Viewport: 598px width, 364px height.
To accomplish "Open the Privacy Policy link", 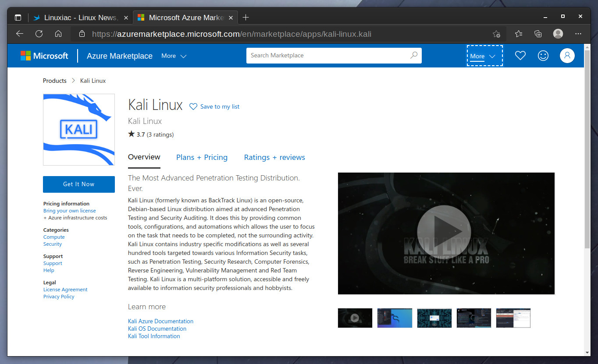I will click(59, 297).
